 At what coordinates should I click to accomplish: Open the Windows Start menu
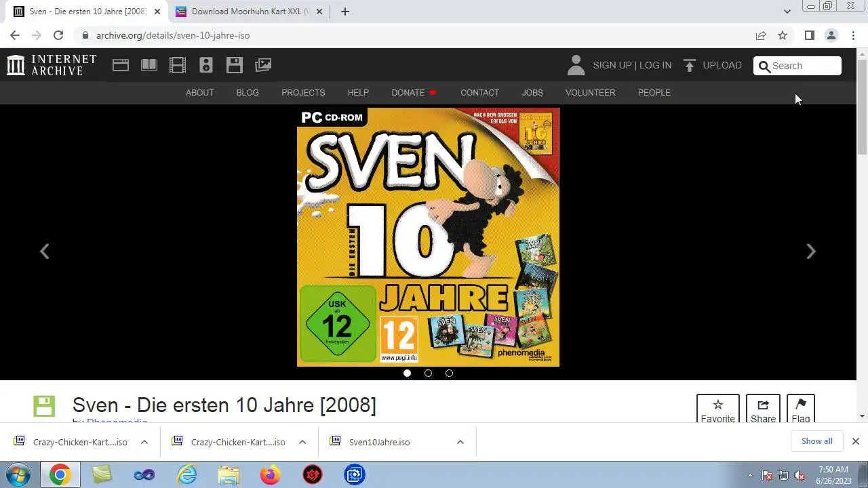pos(18,474)
